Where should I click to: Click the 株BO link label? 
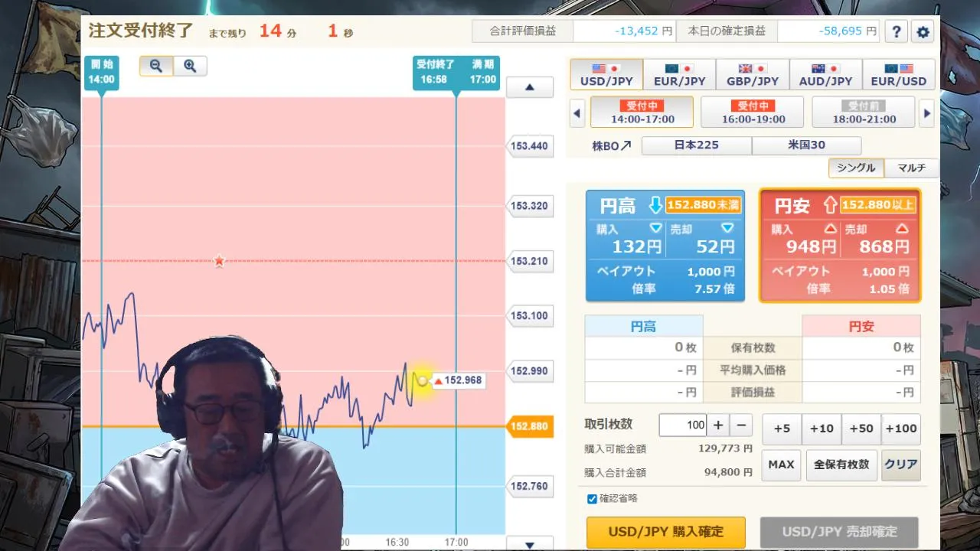pos(612,145)
